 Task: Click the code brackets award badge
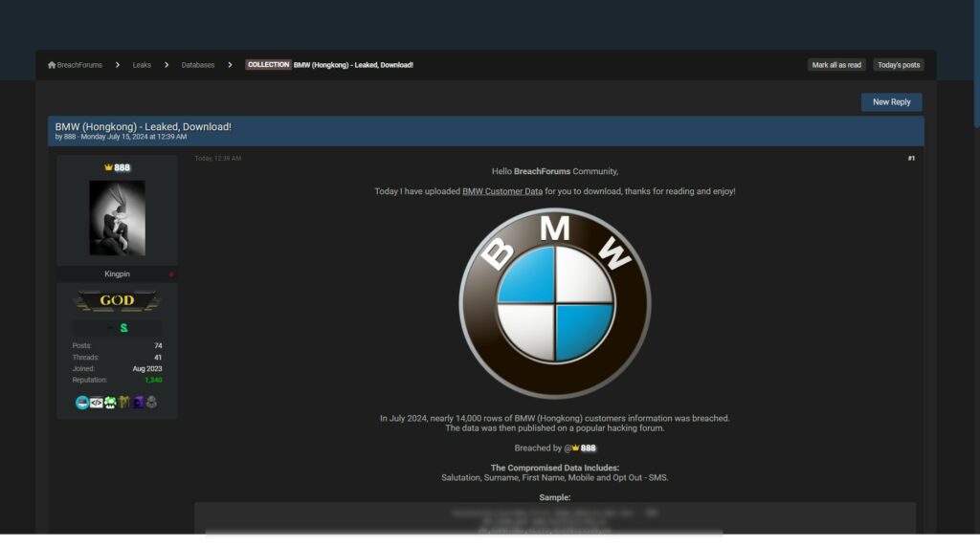96,403
